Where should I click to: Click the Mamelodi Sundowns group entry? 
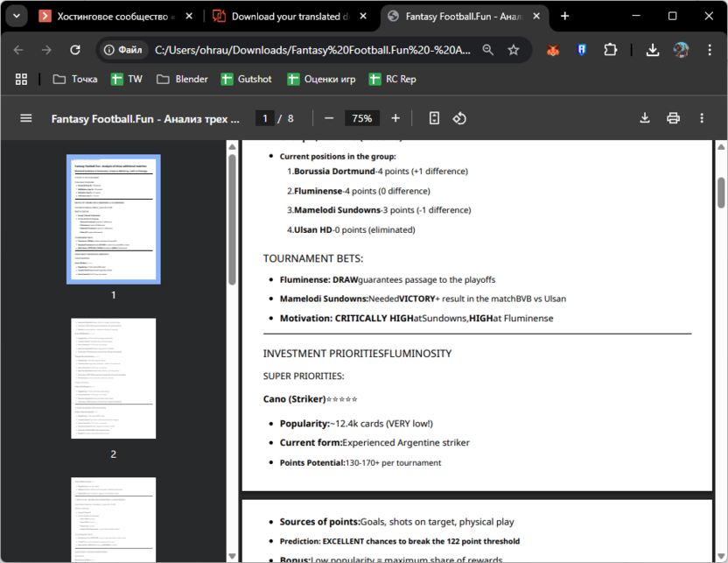click(x=379, y=210)
